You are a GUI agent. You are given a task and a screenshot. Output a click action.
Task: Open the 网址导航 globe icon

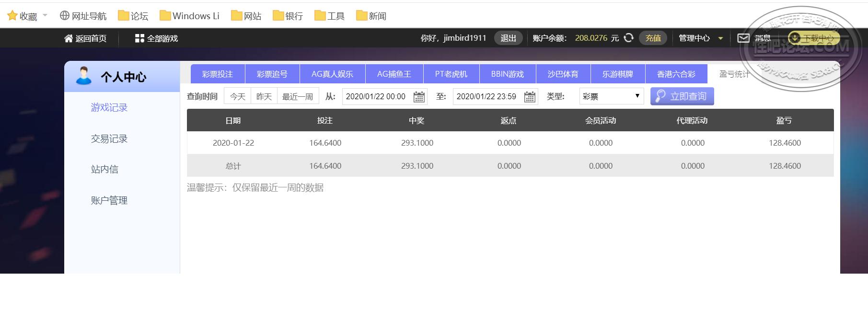click(x=65, y=15)
